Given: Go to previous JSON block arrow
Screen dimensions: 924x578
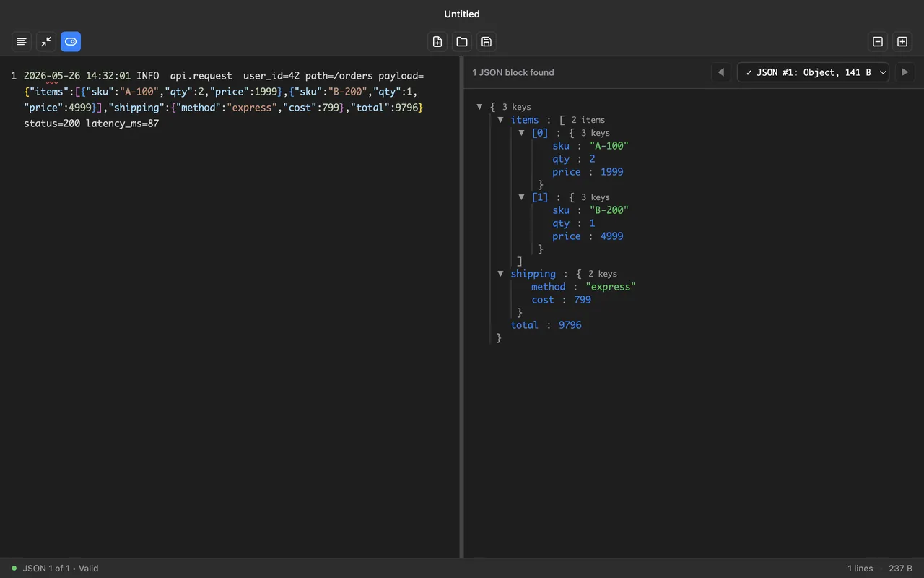Looking at the screenshot, I should click(720, 72).
